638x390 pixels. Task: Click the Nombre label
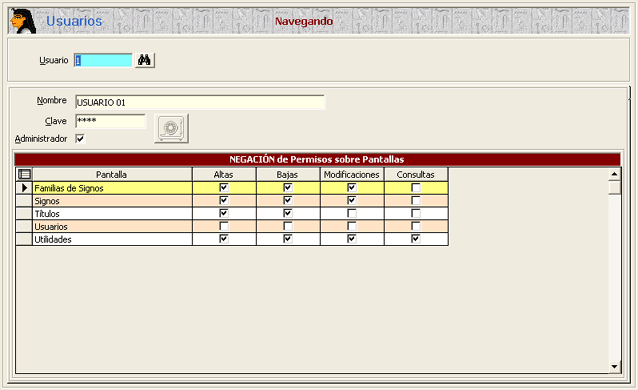coord(52,100)
